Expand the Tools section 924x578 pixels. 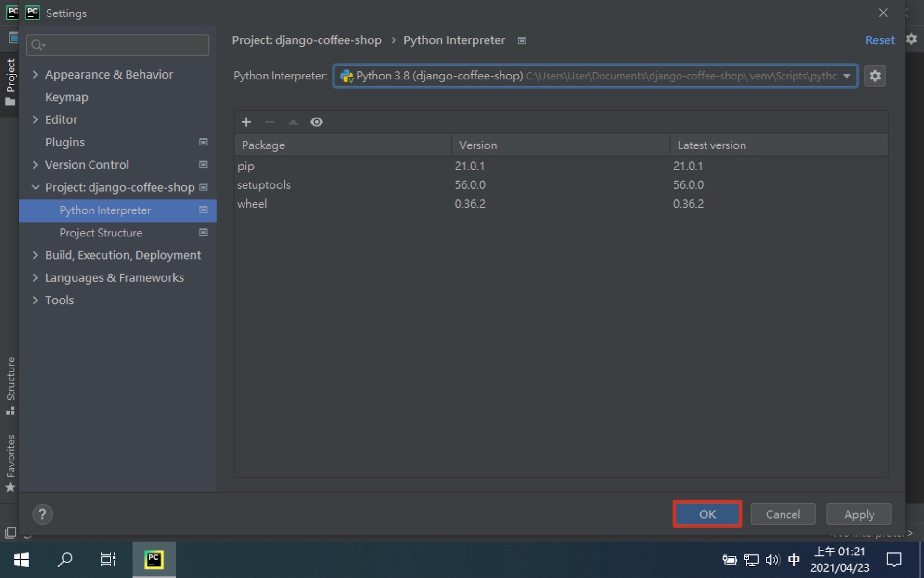[35, 300]
